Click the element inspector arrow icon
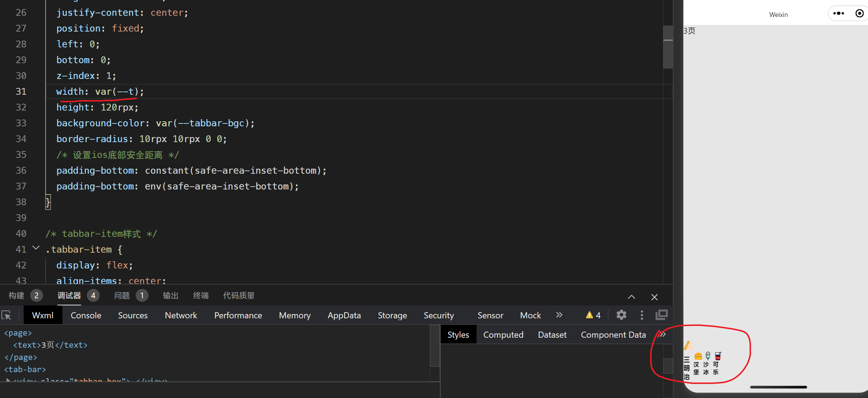The height and width of the screenshot is (398, 868). 6,315
